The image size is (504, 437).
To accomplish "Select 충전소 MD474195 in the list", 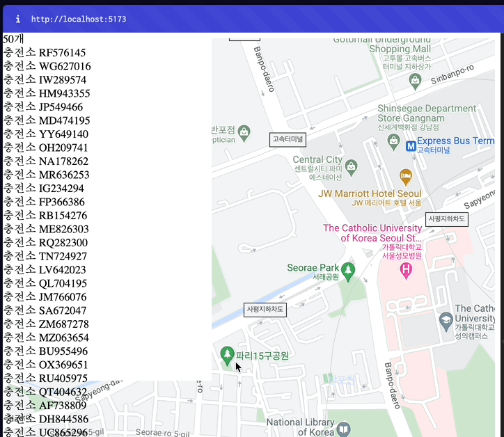I will (47, 120).
